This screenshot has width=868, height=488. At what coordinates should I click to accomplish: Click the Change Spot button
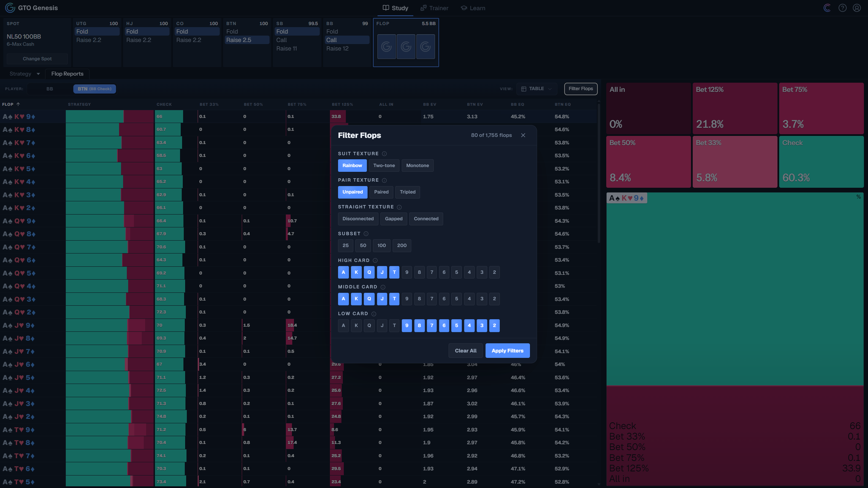[37, 59]
